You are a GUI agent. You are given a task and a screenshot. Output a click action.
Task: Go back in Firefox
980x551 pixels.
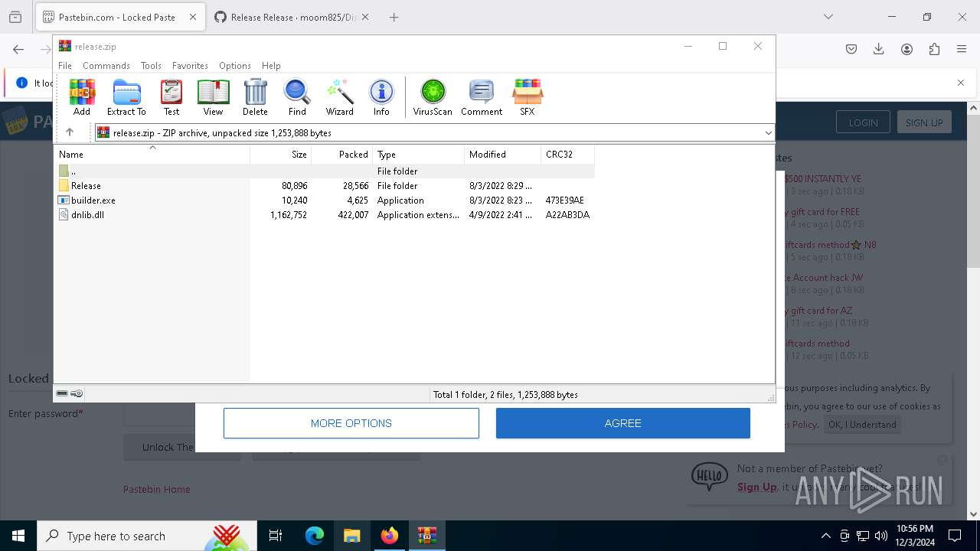[18, 49]
